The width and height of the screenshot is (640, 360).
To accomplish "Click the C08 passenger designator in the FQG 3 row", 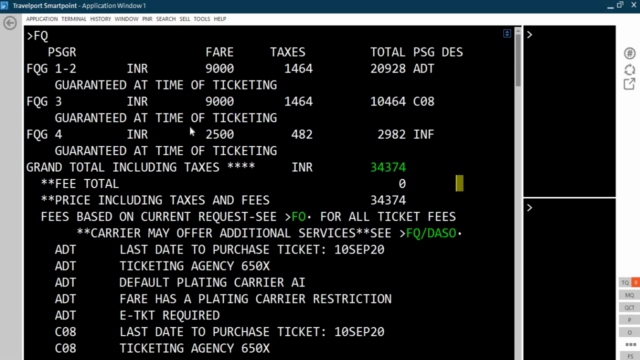I will [424, 102].
